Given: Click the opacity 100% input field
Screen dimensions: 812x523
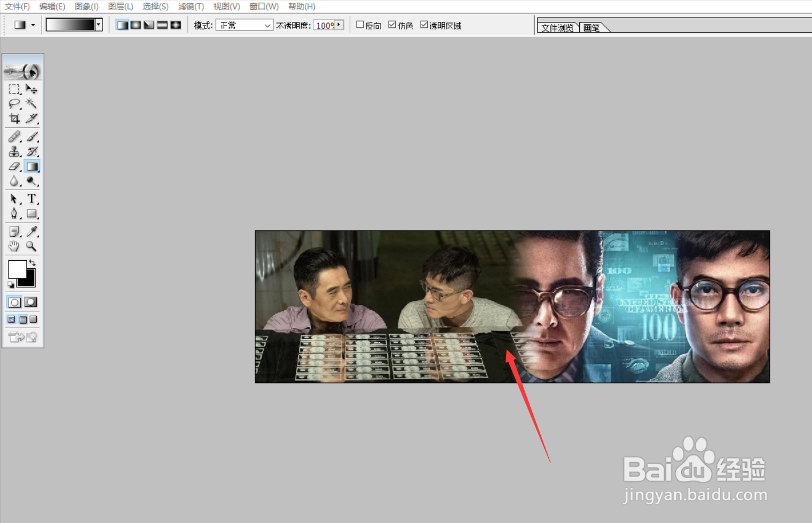Looking at the screenshot, I should 324,25.
